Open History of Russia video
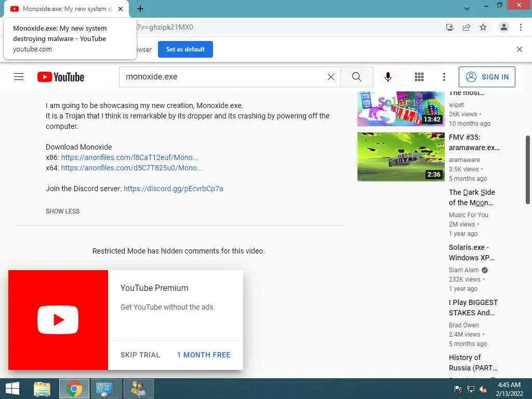This screenshot has width=532, height=399. point(473,362)
